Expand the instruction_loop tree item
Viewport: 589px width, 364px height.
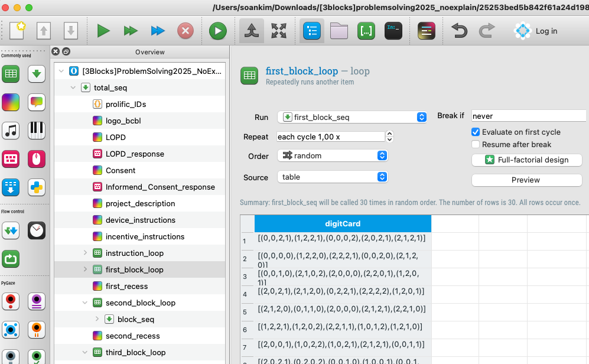click(85, 253)
